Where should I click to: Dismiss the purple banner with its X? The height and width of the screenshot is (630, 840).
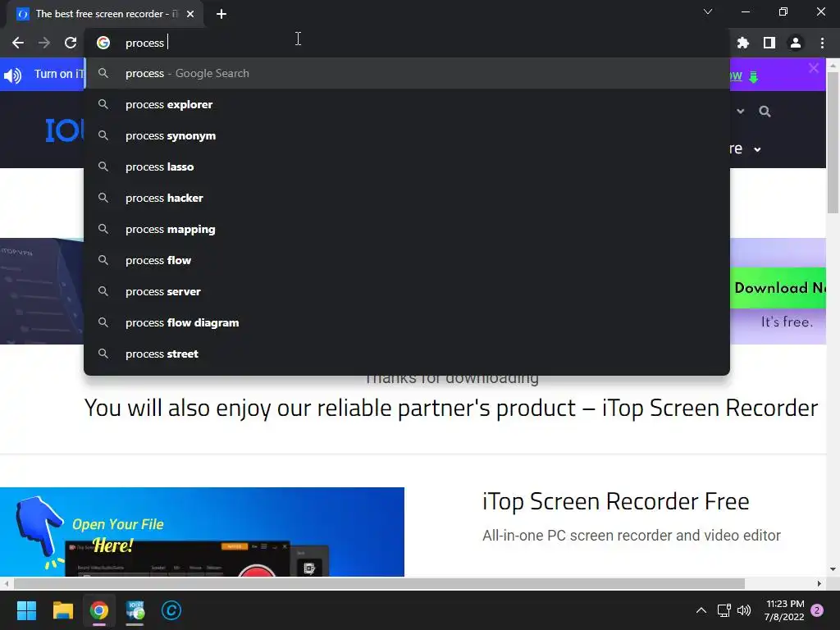tap(813, 68)
